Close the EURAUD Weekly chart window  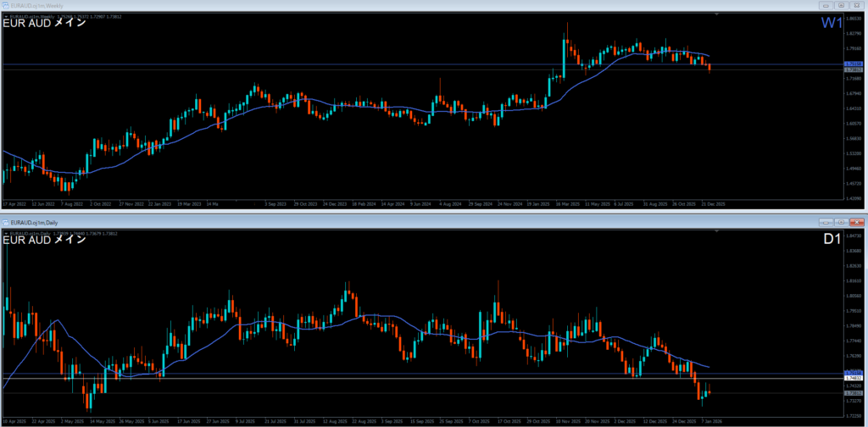[x=855, y=5]
